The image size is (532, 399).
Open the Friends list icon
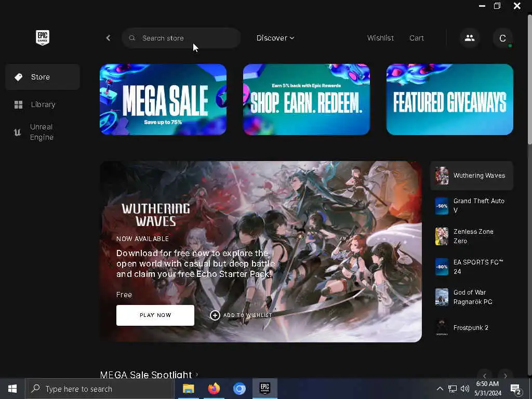470,38
